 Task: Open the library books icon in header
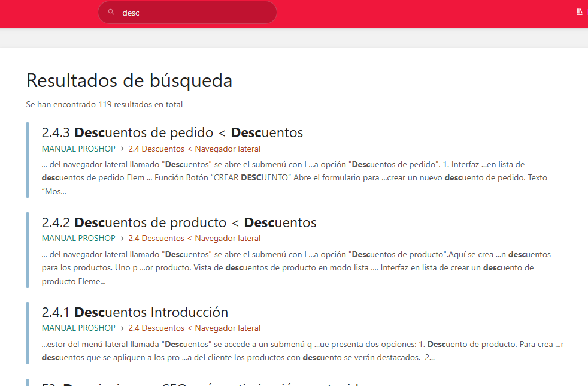click(x=579, y=12)
